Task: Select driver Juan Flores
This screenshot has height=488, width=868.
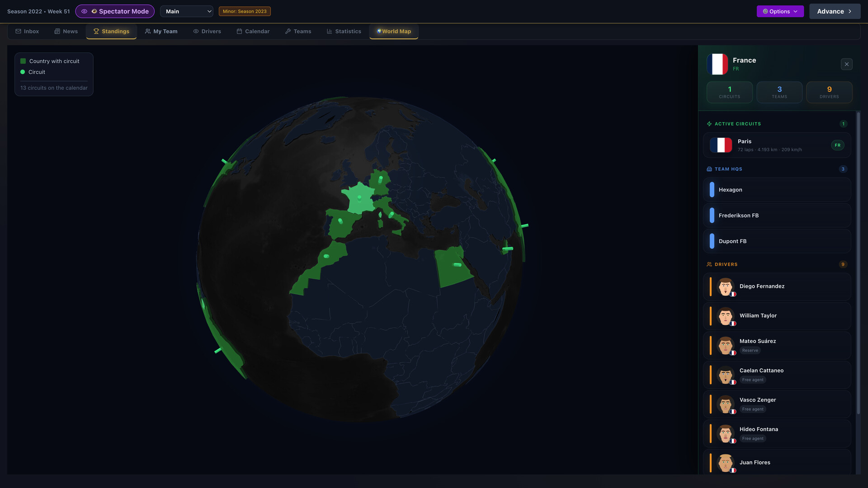Action: pyautogui.click(x=777, y=462)
